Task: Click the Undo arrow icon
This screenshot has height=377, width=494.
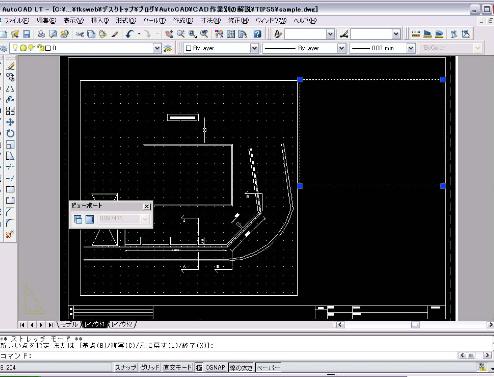Action: (130, 34)
